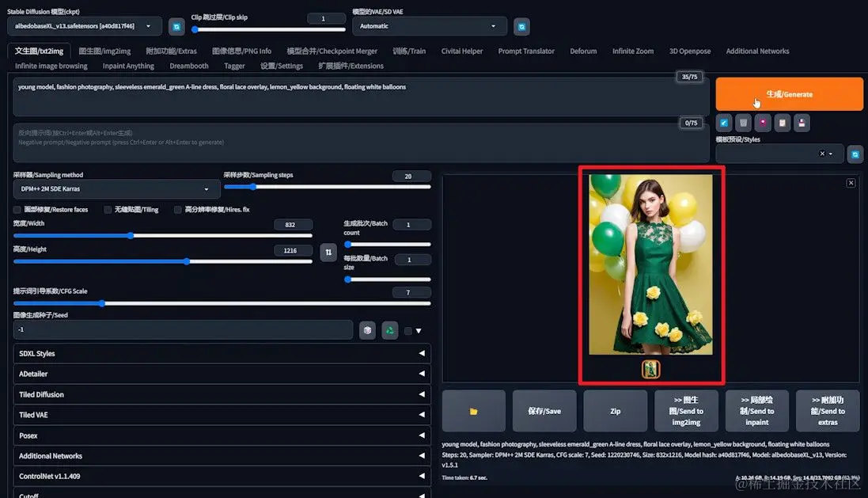Open the Stable Diffusion checkpoint dropdown
The height and width of the screenshot is (498, 868).
pyautogui.click(x=85, y=26)
